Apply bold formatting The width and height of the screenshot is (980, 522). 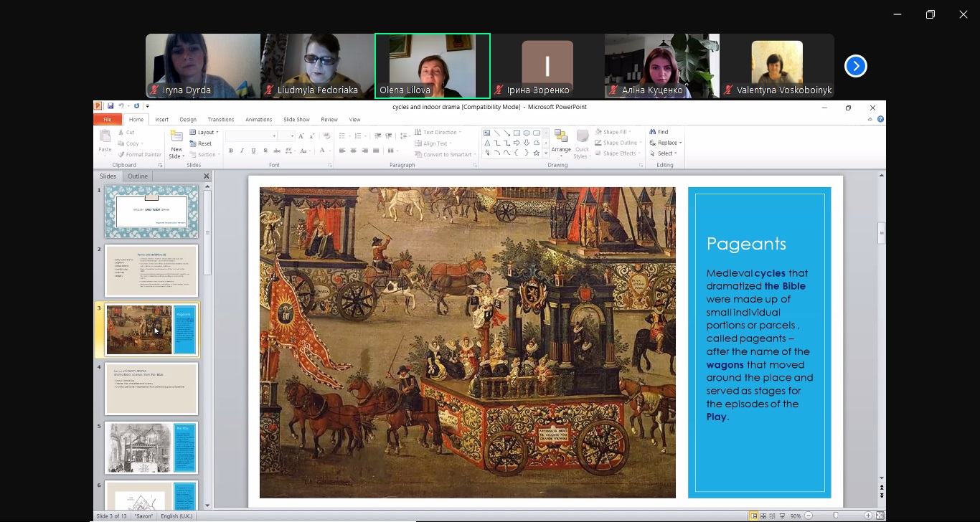click(230, 151)
